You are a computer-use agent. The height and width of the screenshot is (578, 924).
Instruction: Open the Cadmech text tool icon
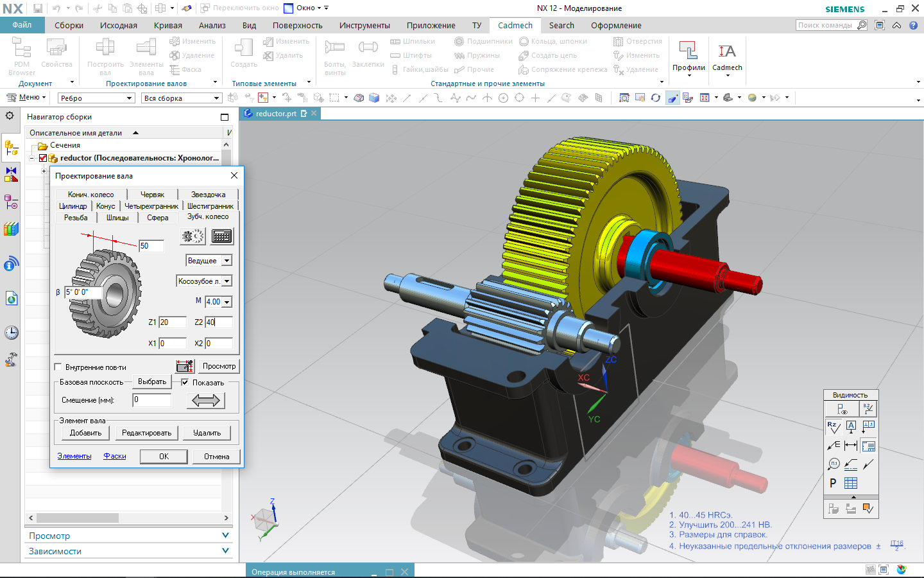coord(727,52)
